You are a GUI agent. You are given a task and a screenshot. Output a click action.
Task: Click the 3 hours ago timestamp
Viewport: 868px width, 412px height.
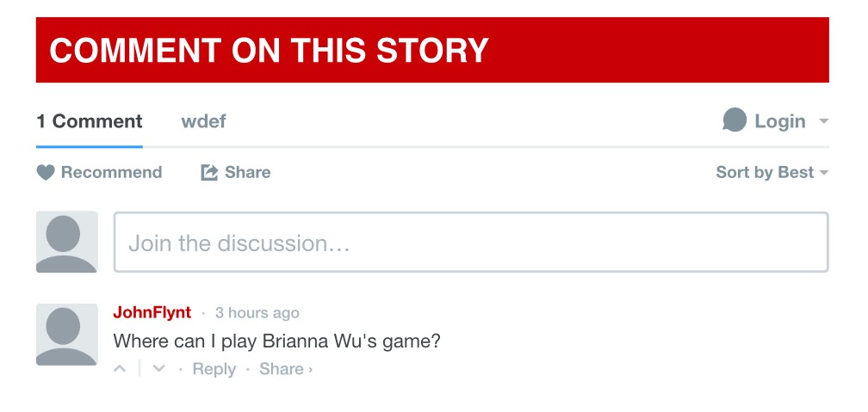pyautogui.click(x=257, y=313)
